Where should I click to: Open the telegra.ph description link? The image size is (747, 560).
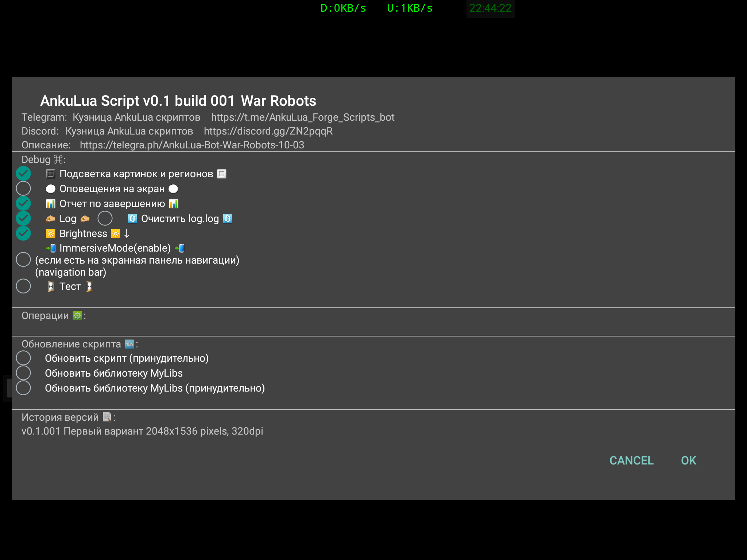(x=192, y=145)
